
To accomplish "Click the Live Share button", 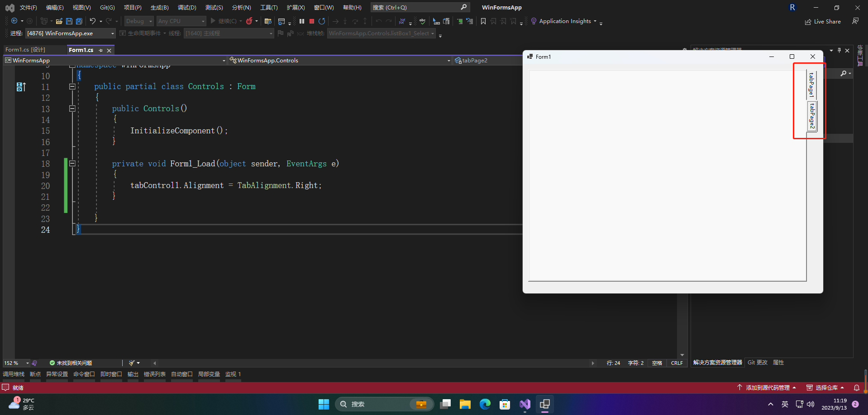I will coord(823,21).
